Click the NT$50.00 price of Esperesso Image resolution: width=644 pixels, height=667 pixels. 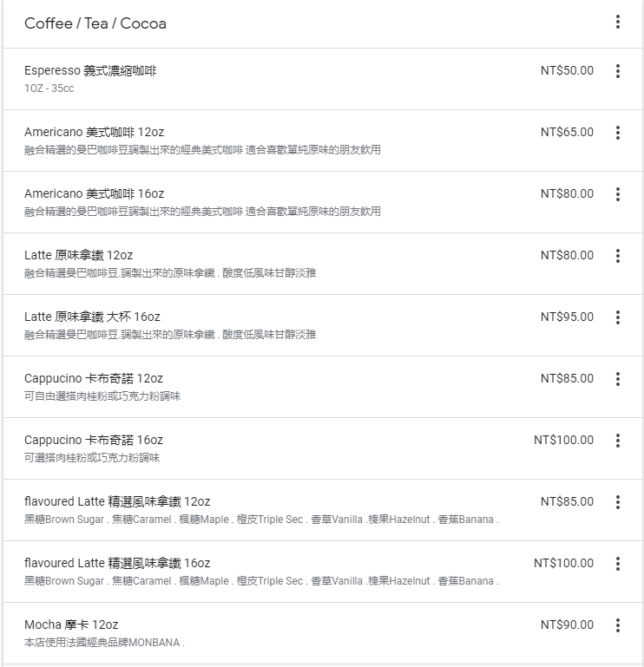click(567, 70)
